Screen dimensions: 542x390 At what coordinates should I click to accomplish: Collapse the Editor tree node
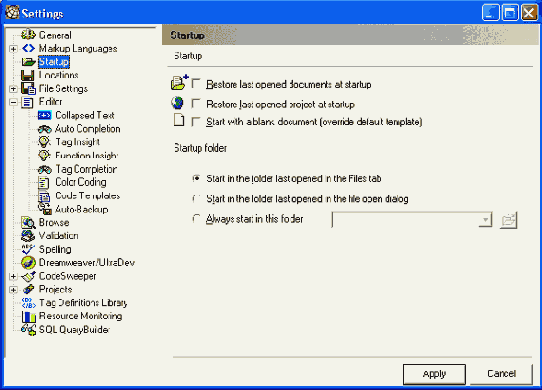[x=13, y=102]
